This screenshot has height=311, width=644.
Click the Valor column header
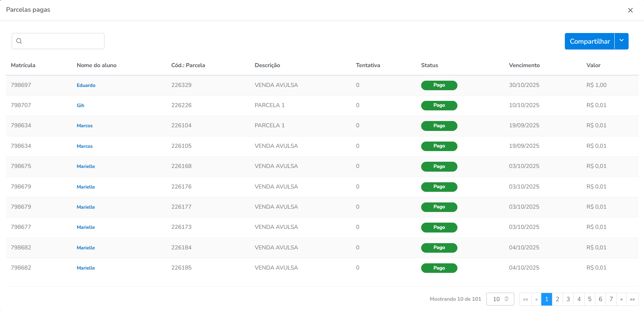click(593, 65)
